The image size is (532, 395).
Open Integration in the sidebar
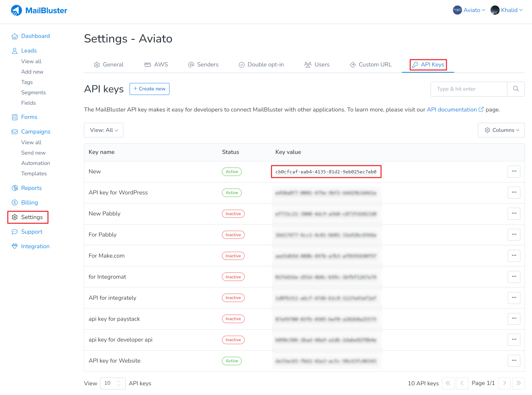pyautogui.click(x=35, y=246)
